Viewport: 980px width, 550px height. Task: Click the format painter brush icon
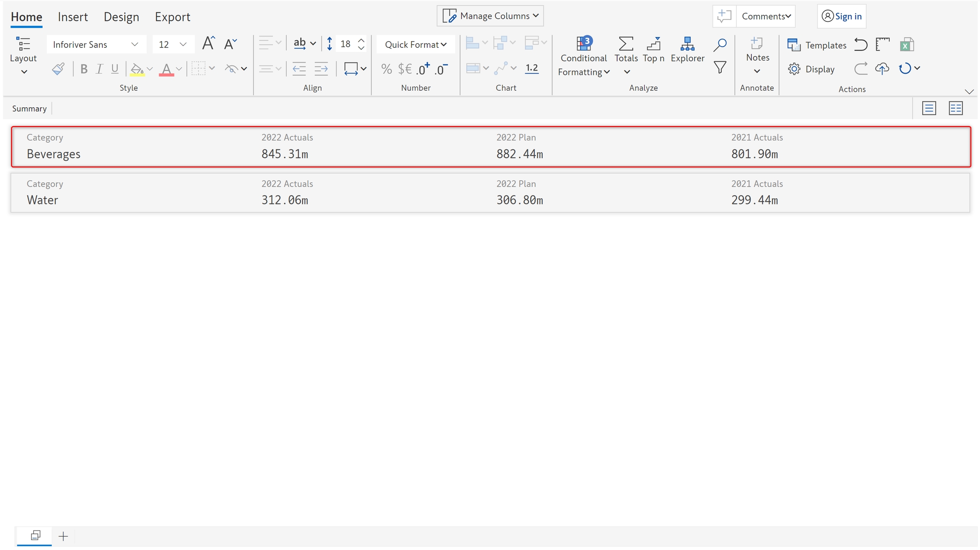(x=58, y=69)
